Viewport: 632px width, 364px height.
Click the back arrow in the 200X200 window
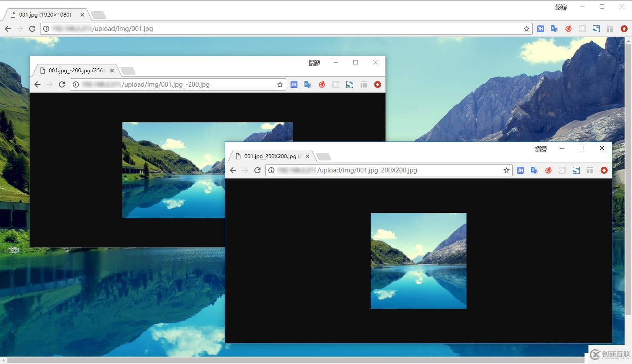233,170
